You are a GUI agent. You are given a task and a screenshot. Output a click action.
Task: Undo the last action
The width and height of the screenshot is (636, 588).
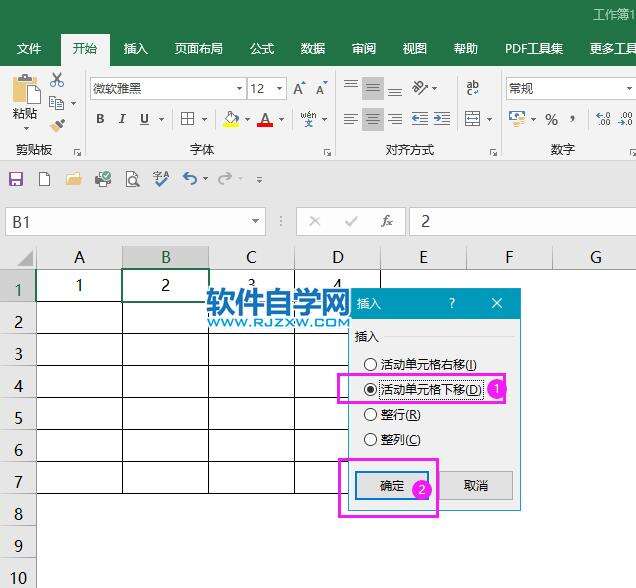click(x=190, y=178)
